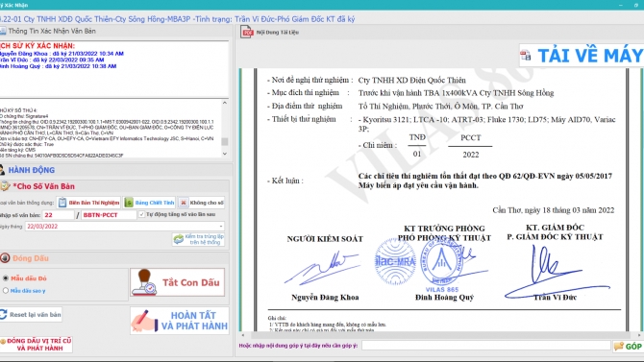This screenshot has width=644, height=362.
Task: Click the PDF icon beside Nội Dung Tài Liệu
Action: [x=246, y=32]
